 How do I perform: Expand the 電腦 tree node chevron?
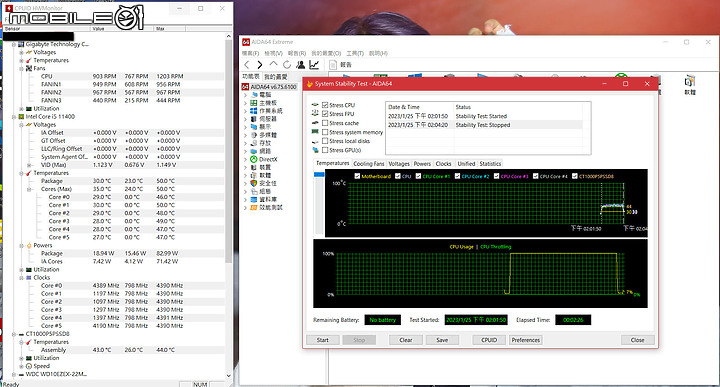(245, 95)
